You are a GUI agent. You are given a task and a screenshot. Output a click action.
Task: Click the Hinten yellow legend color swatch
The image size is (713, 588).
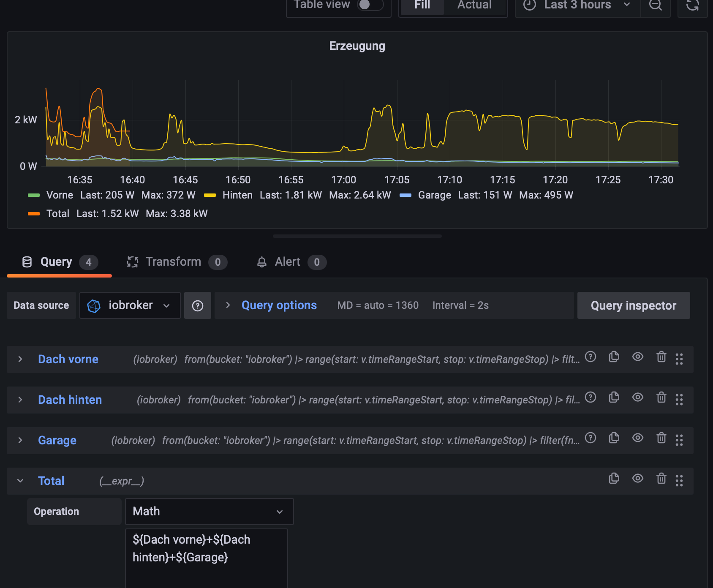pos(210,196)
